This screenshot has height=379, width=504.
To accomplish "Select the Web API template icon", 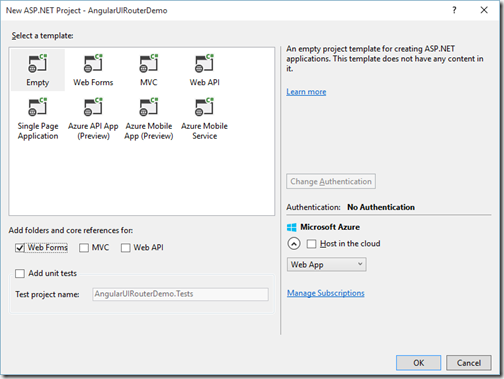I will pos(204,63).
